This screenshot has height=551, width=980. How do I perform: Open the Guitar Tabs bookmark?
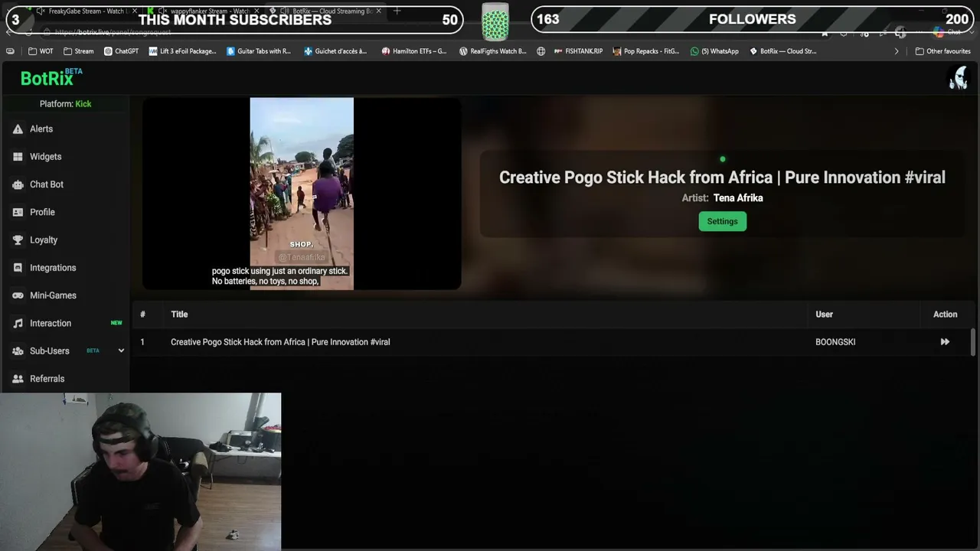[x=259, y=51]
